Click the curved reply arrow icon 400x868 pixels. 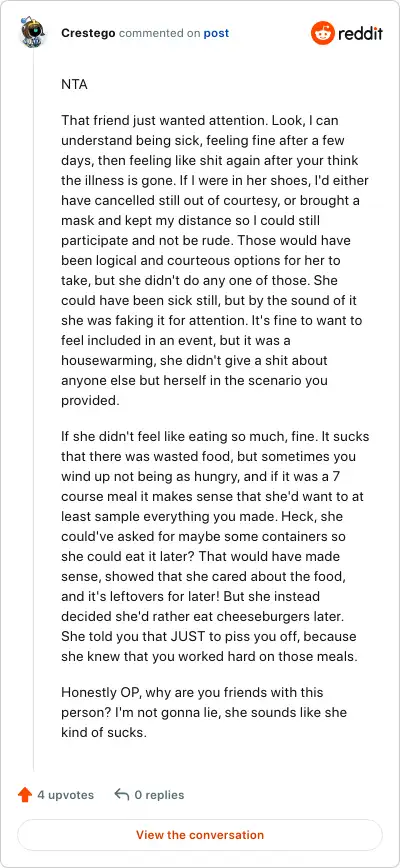point(121,795)
